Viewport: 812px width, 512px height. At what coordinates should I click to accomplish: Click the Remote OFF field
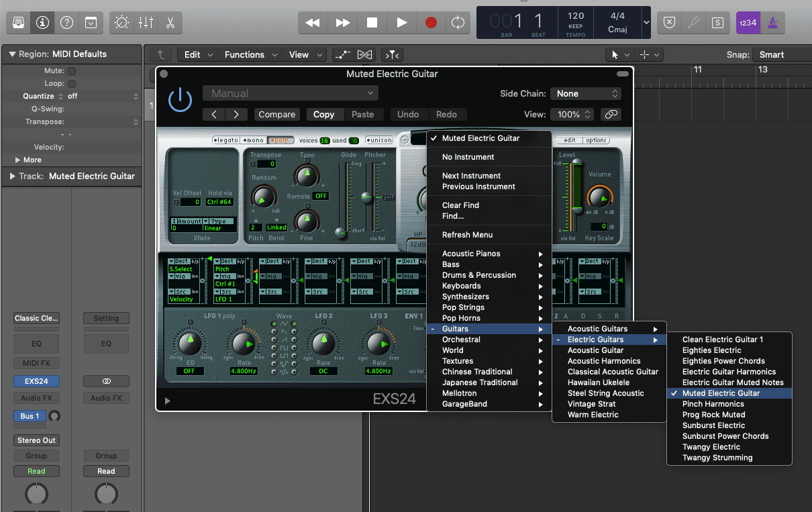pyautogui.click(x=320, y=196)
